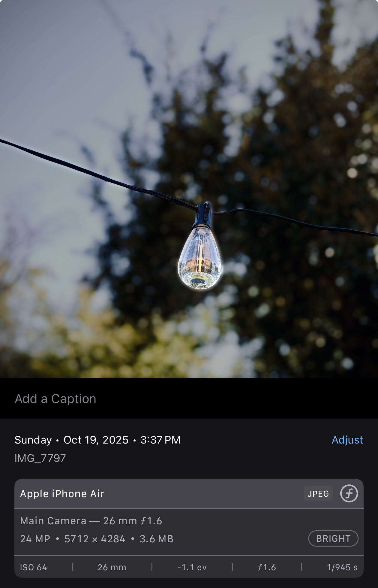Open the Adjust date and time link
Viewport: 378px width, 588px height.
(x=347, y=440)
